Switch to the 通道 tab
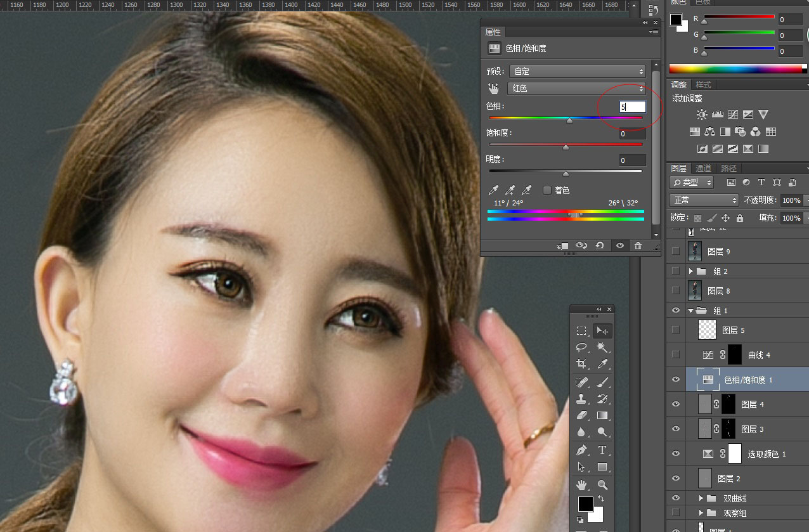Image resolution: width=809 pixels, height=532 pixels. [x=704, y=168]
